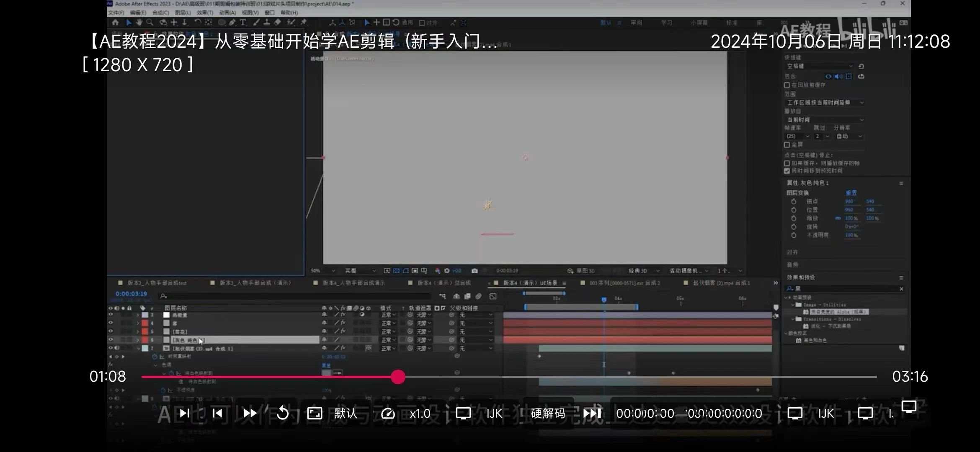Select the Hand tool in After Effects toolbar
The width and height of the screenshot is (980, 452).
139,23
